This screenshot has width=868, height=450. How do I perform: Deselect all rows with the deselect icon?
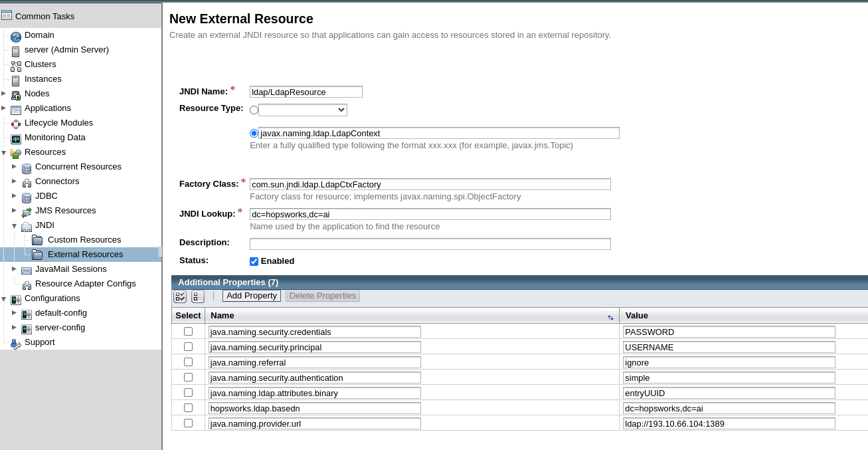coord(197,296)
